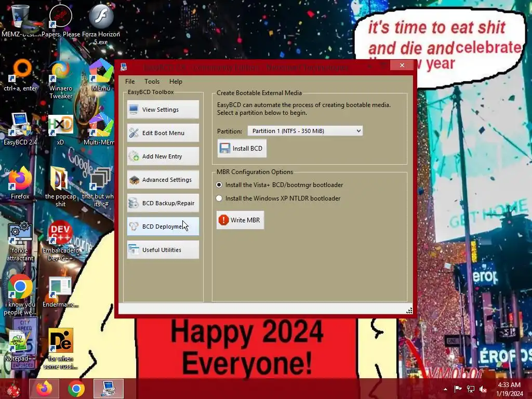Select Forza Horizon 5.exe desktop icon
Viewport: 532px width, 399px height.
101,24
